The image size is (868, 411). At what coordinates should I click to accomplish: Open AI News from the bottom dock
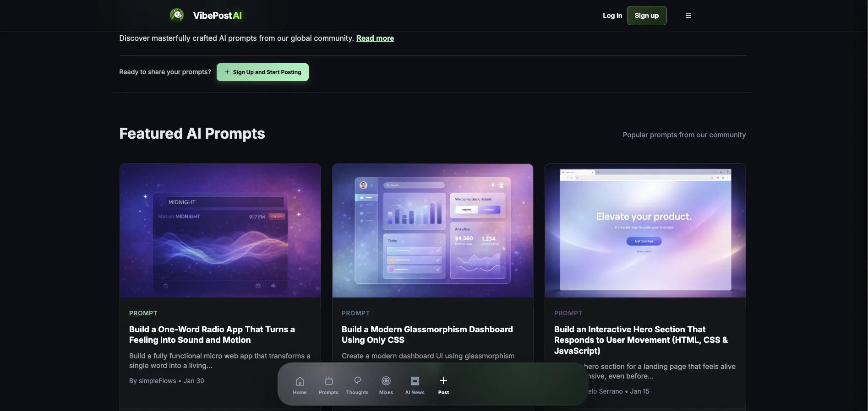coord(415,385)
